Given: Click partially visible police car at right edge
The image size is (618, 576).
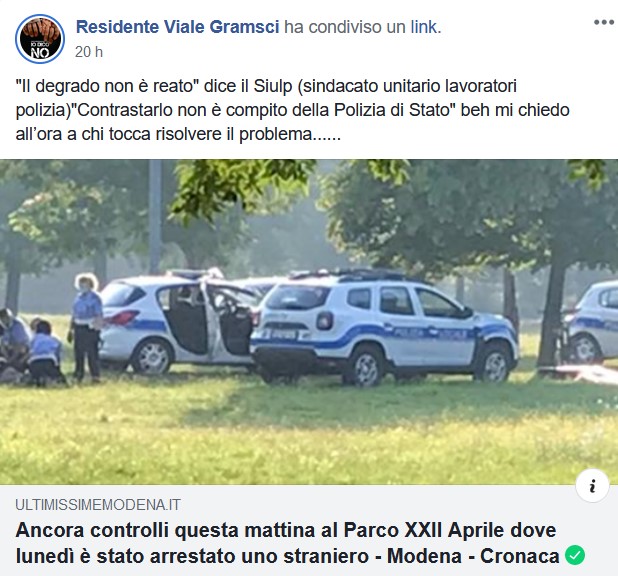Looking at the screenshot, I should click(592, 321).
